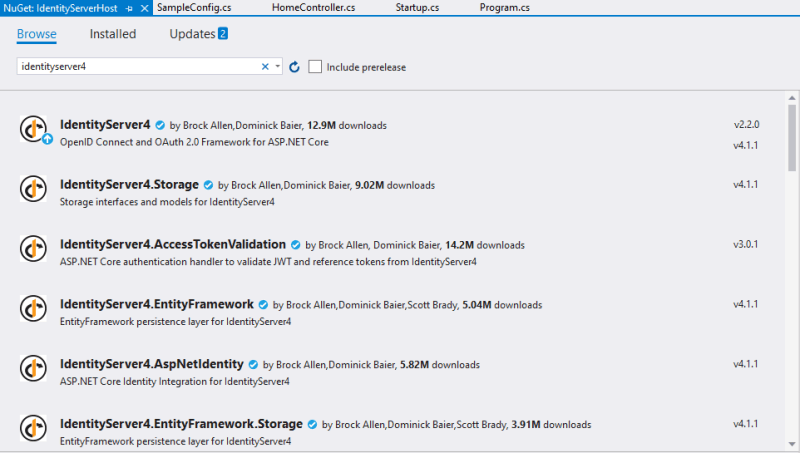Click verified badge next to IdentityServer4.EntityFramework.Storage
The image size is (800, 453).
(x=312, y=424)
